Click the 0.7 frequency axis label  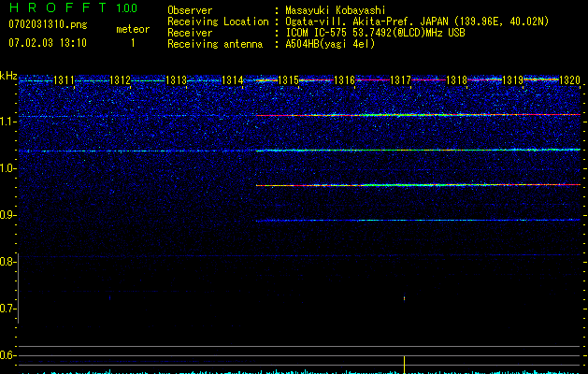tap(7, 309)
